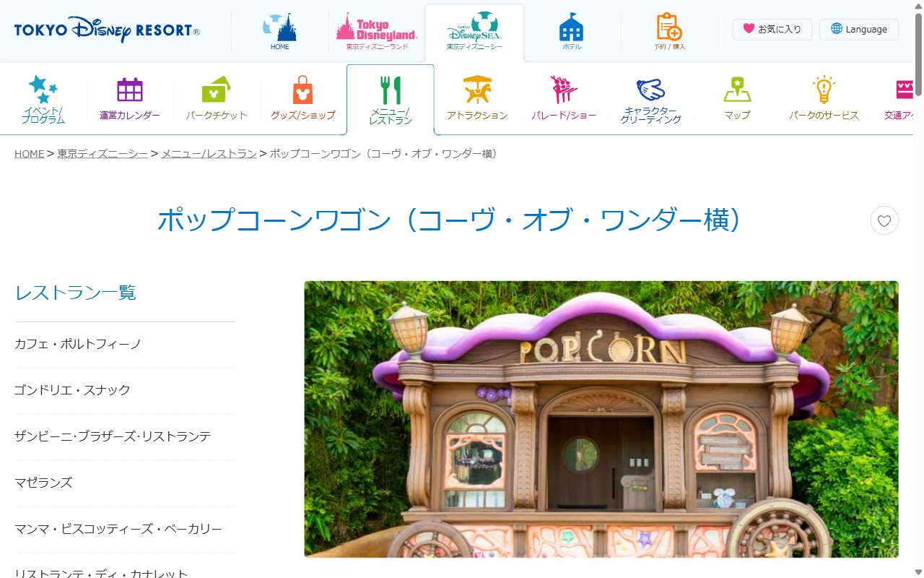Open イベント/プログラム stars icon
Viewport: 924px width, 578px height.
coord(43,99)
